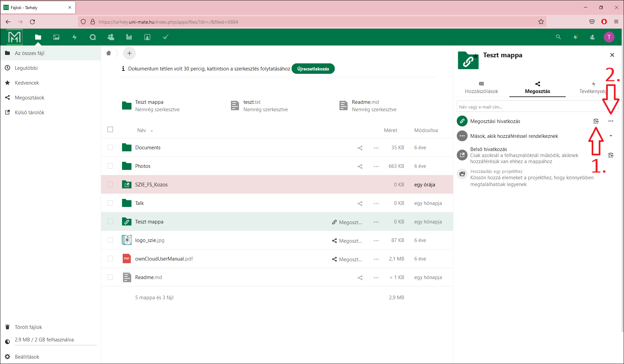Open Kedvencek in sidebar
Viewport: 624px width, 364px height.
point(51,83)
